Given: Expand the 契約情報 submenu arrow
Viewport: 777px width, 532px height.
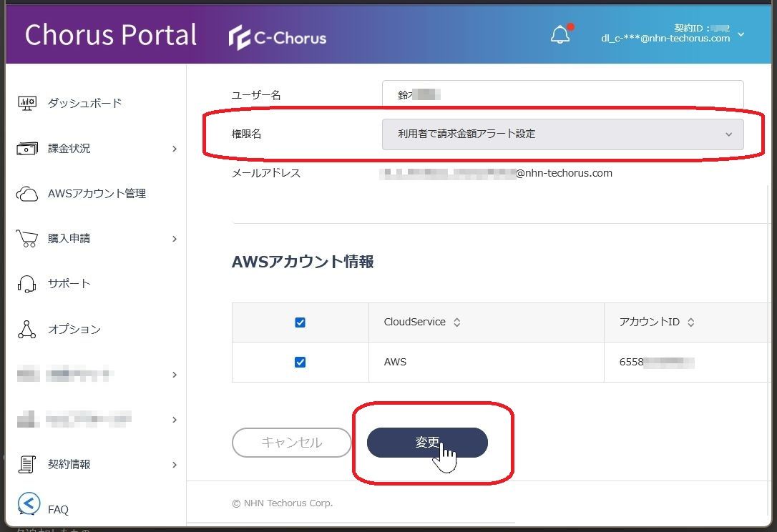Looking at the screenshot, I should click(x=175, y=465).
